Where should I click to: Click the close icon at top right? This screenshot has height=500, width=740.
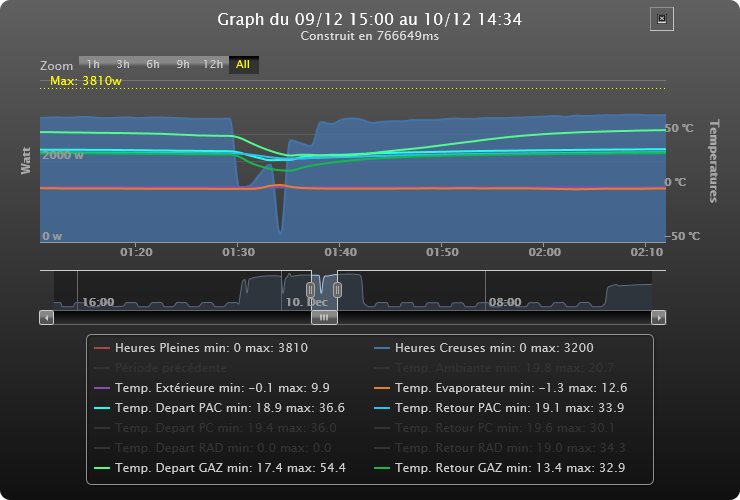coord(661,19)
